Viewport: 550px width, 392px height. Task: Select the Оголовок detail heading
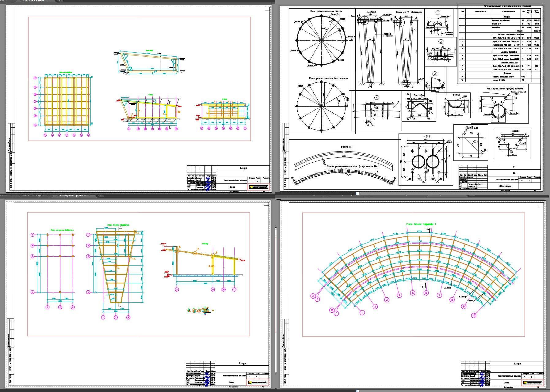coord(419,96)
